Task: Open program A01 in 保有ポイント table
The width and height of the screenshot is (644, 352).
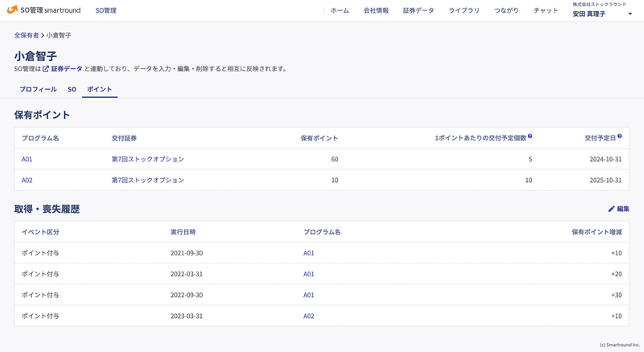Action: pyautogui.click(x=27, y=159)
